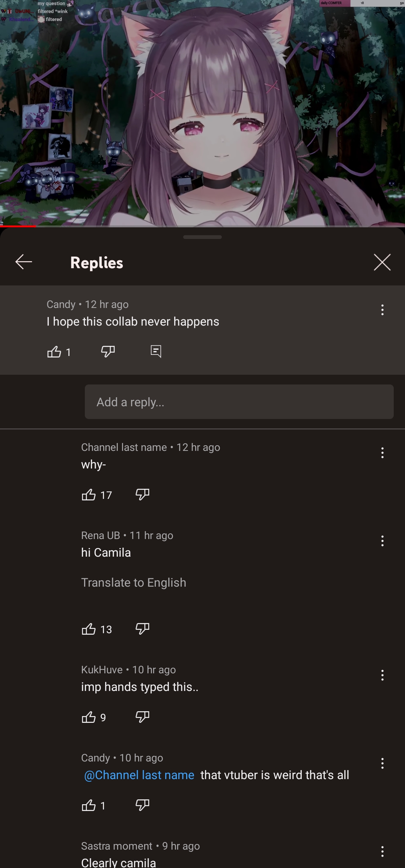
Task: Dislike Rena UB's 'hi Camila' reply
Action: [x=142, y=629]
